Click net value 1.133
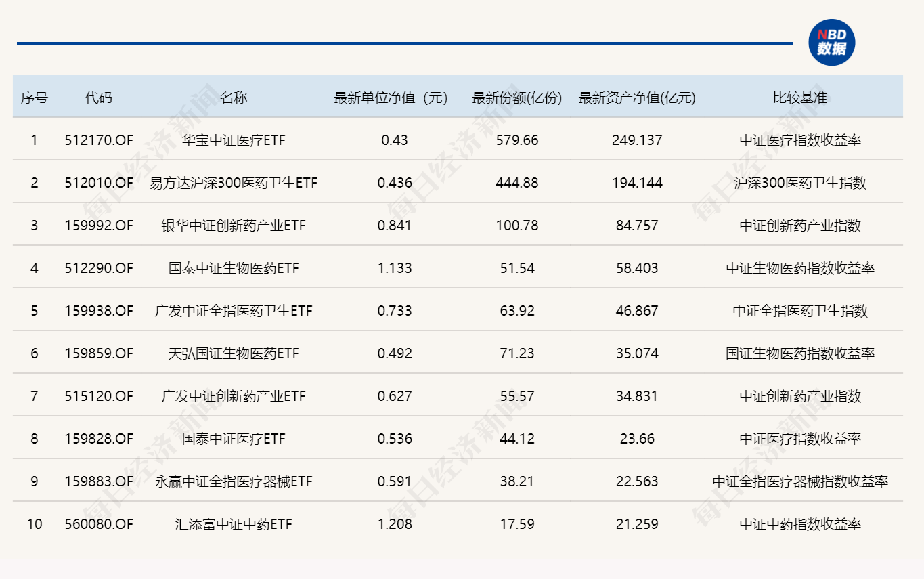The height and width of the screenshot is (579, 924). coord(395,268)
